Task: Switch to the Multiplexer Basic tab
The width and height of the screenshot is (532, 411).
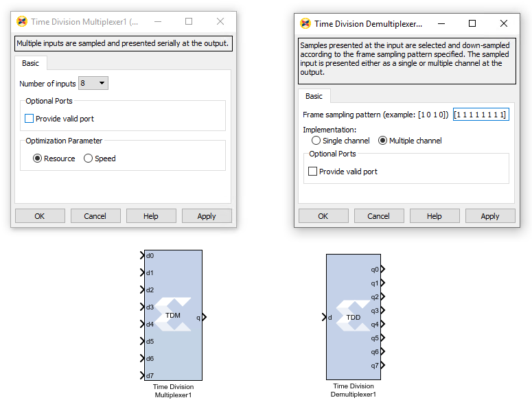Action: click(31, 63)
